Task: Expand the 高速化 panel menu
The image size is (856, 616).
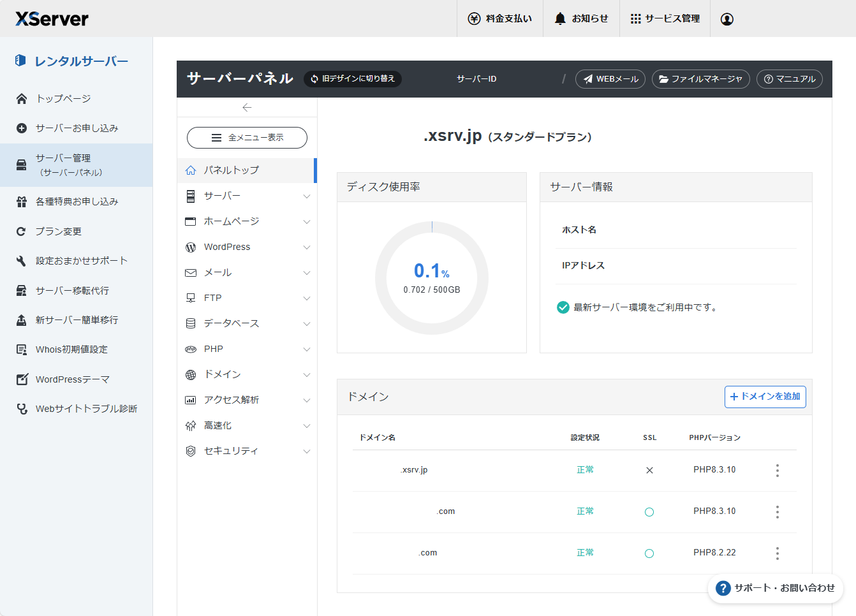Action: pos(247,425)
